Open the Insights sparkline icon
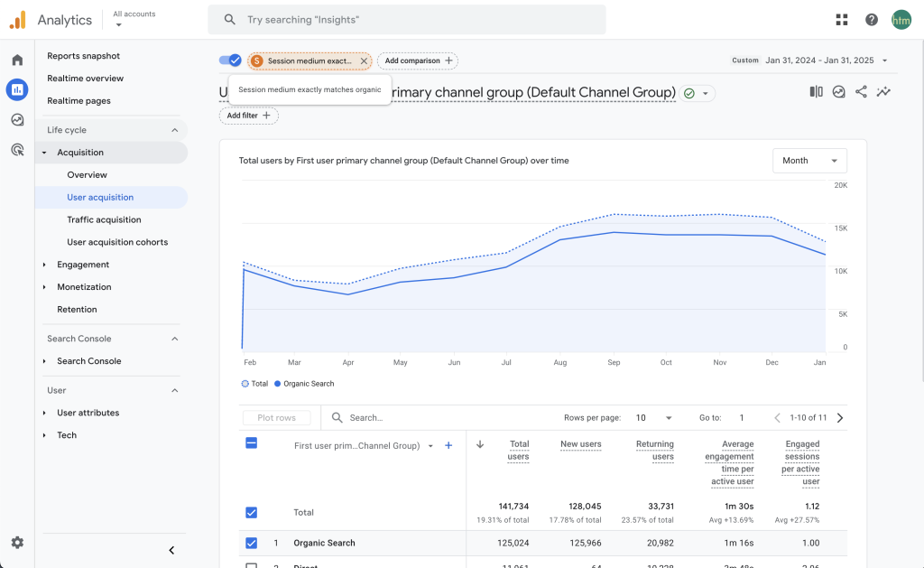Viewport: 924px width, 568px height. [883, 92]
